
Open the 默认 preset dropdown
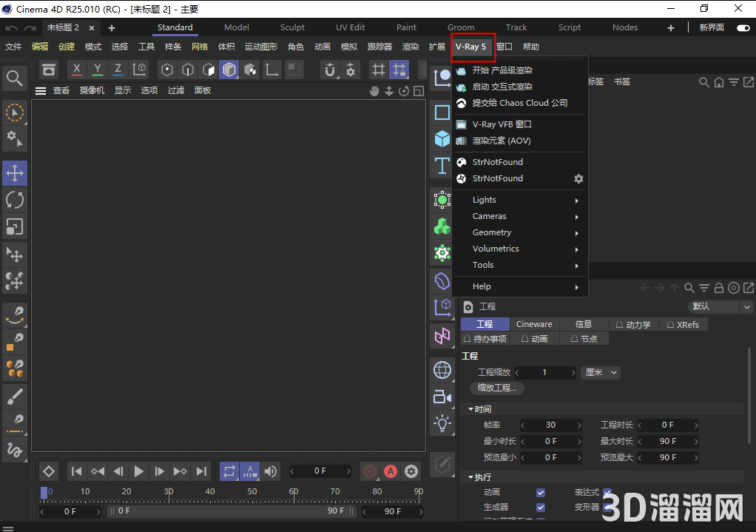pyautogui.click(x=716, y=306)
